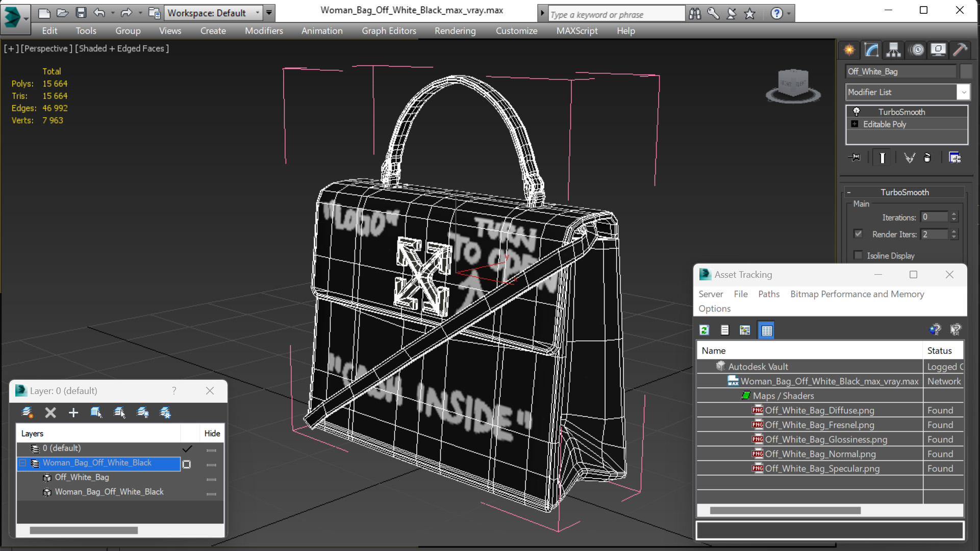This screenshot has width=980, height=551.
Task: Click the Save File icon
Action: [81, 13]
